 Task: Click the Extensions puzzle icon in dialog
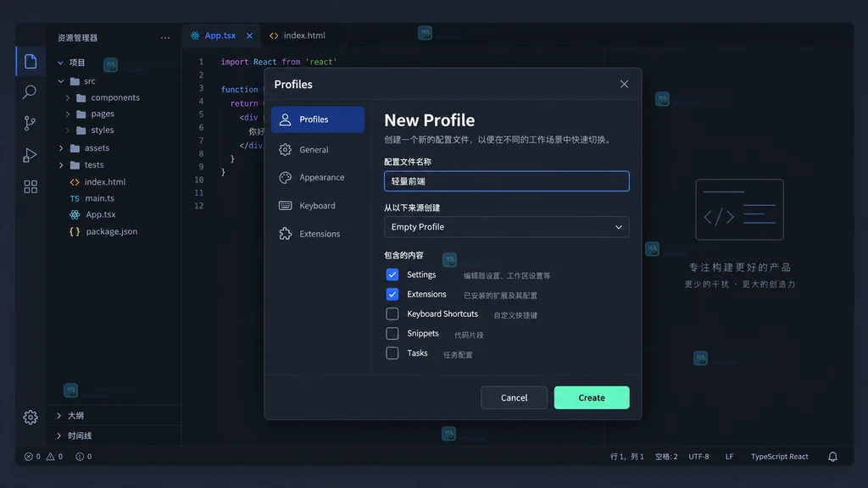pyautogui.click(x=285, y=234)
